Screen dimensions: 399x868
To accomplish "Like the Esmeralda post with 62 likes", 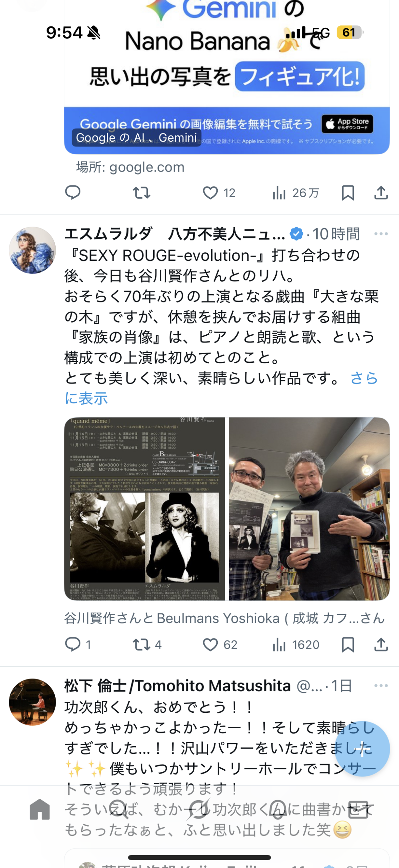I will (x=220, y=644).
